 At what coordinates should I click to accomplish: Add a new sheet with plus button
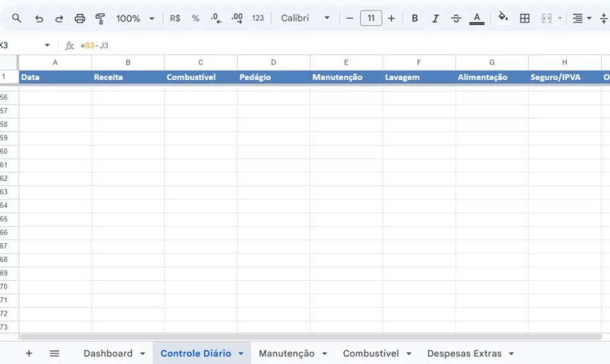point(29,353)
